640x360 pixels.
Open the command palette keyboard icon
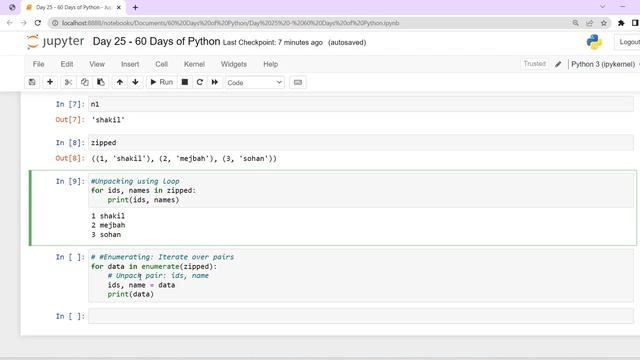[298, 82]
